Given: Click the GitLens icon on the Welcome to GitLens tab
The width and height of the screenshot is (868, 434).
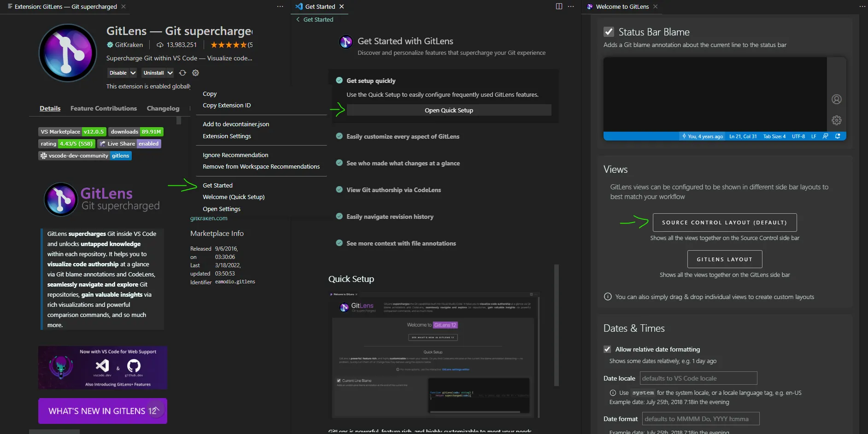Looking at the screenshot, I should [x=590, y=6].
